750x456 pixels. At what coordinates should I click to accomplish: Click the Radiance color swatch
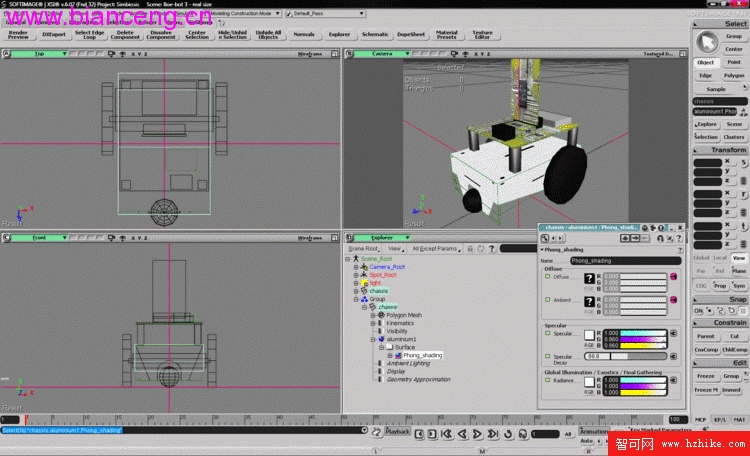coord(589,382)
